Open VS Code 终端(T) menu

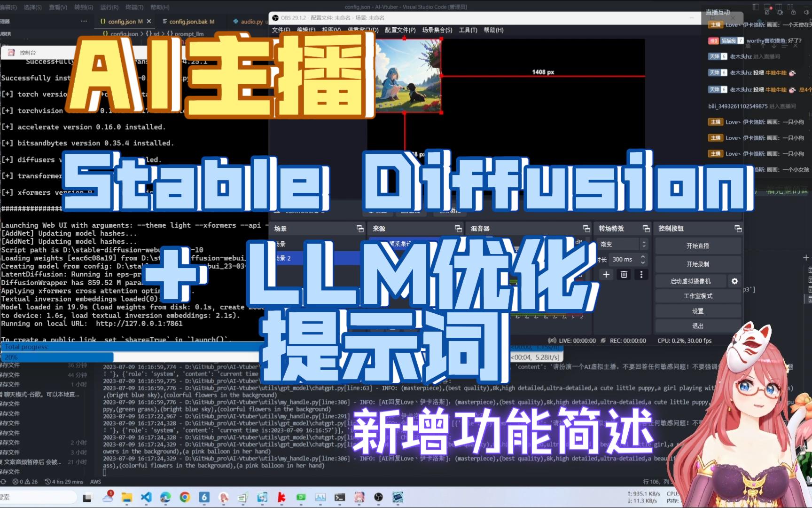[134, 8]
